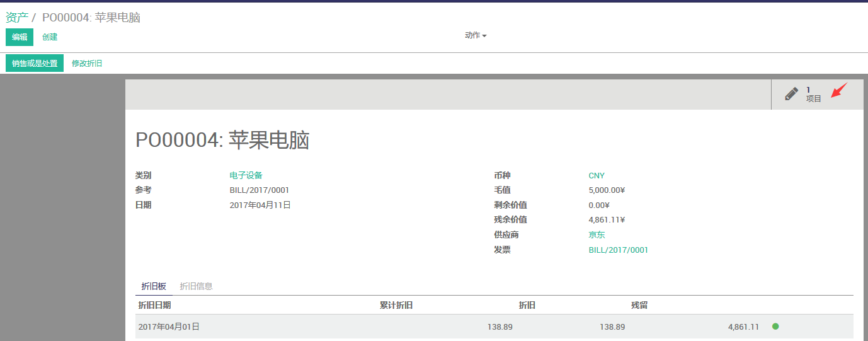
Task: Click the 折旧 column header
Action: (x=527, y=305)
